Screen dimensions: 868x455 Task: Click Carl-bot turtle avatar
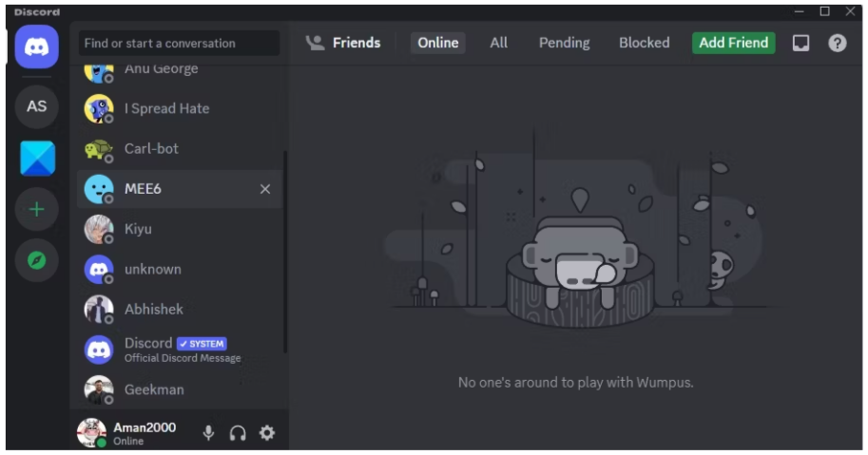point(99,149)
